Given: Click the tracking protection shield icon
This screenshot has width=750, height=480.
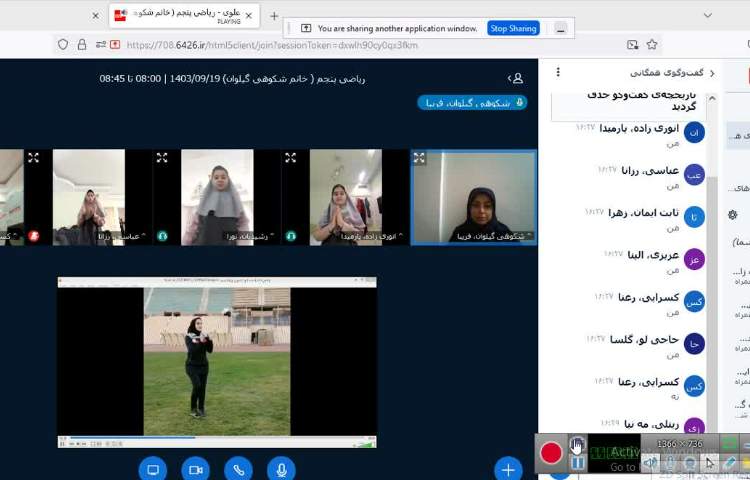Looking at the screenshot, I should pyautogui.click(x=63, y=45).
